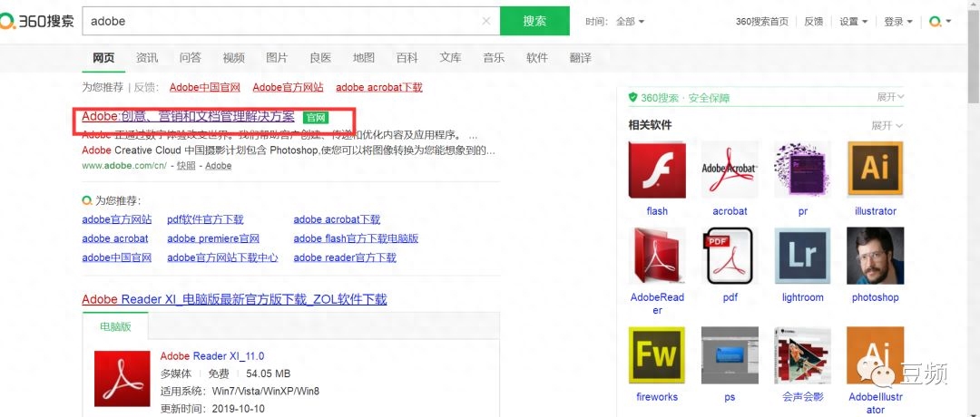980x417 pixels.
Task: Open adobe acrobat下载 link at top
Action: (x=379, y=87)
